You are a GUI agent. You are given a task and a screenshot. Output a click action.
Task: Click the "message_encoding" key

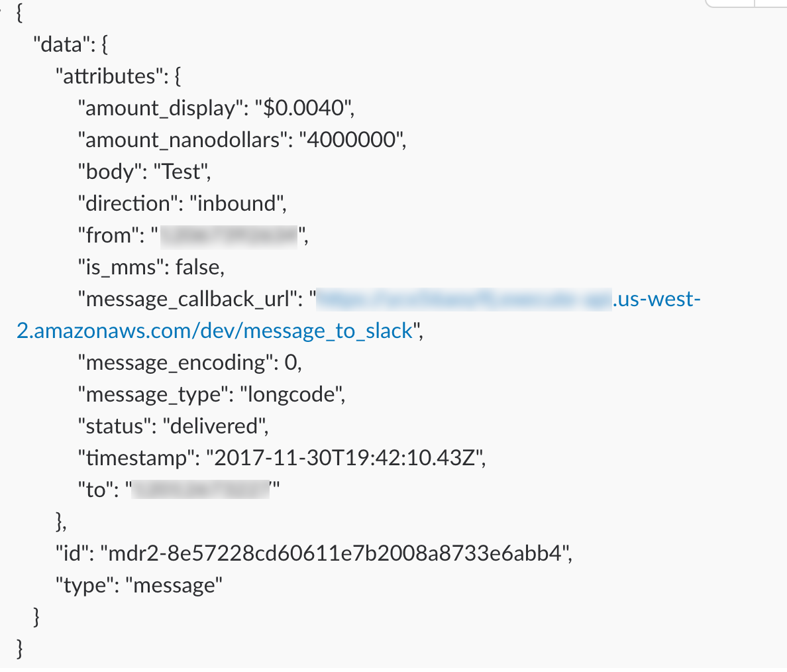[x=175, y=363]
